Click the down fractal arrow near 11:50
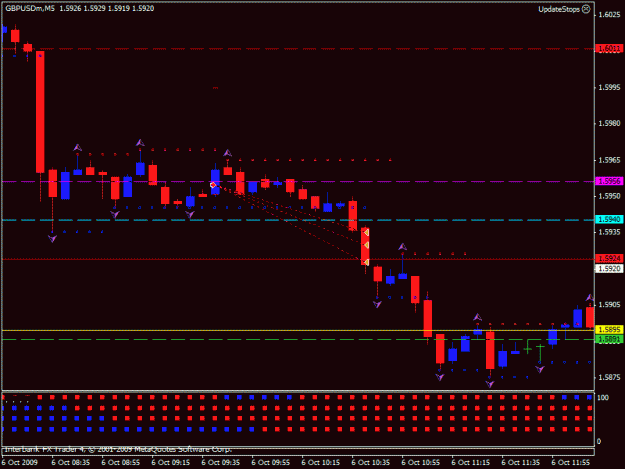 click(x=540, y=369)
